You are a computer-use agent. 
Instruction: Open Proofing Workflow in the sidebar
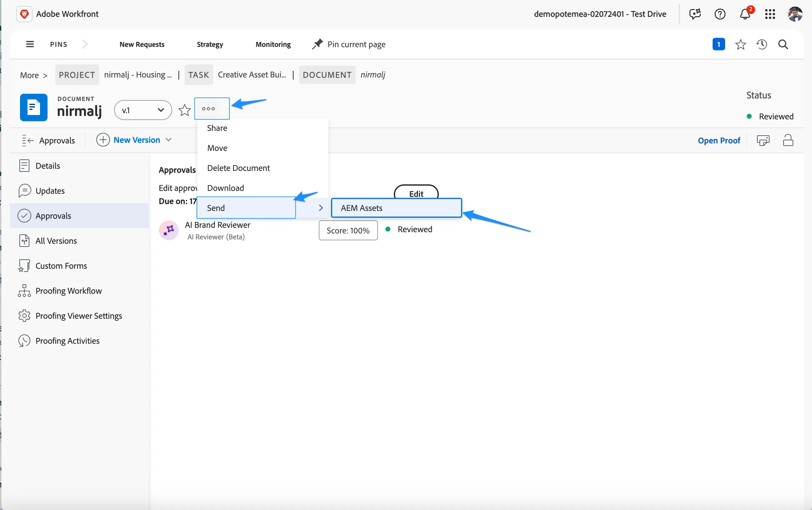(x=80, y=291)
